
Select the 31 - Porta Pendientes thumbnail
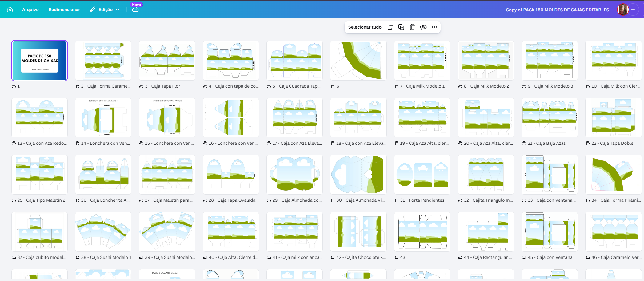[x=422, y=174]
